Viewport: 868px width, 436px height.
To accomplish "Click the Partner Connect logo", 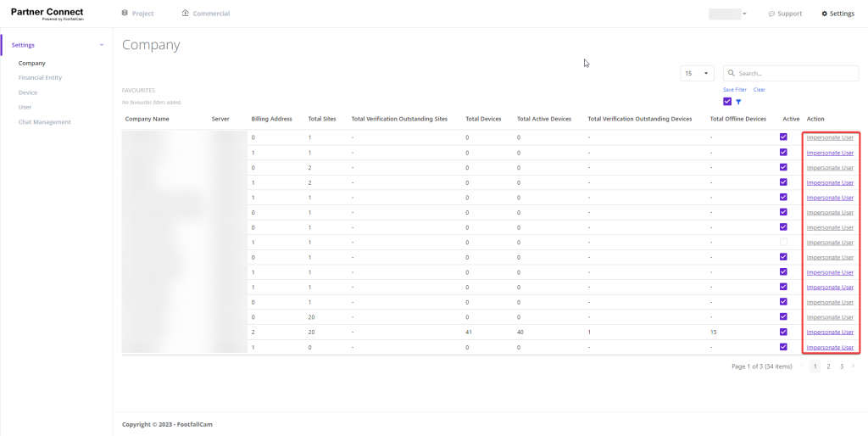I will (47, 14).
